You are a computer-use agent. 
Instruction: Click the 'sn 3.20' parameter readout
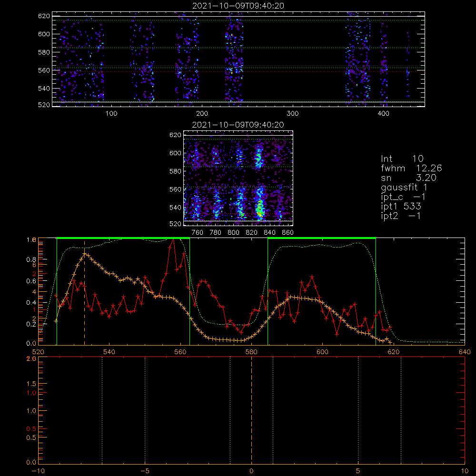tap(408, 178)
